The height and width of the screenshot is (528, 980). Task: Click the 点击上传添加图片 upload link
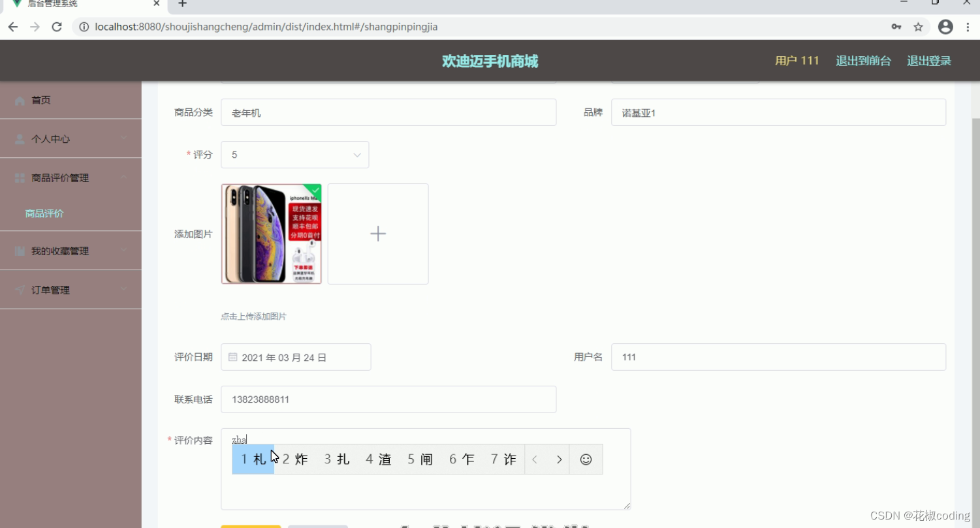click(x=253, y=316)
